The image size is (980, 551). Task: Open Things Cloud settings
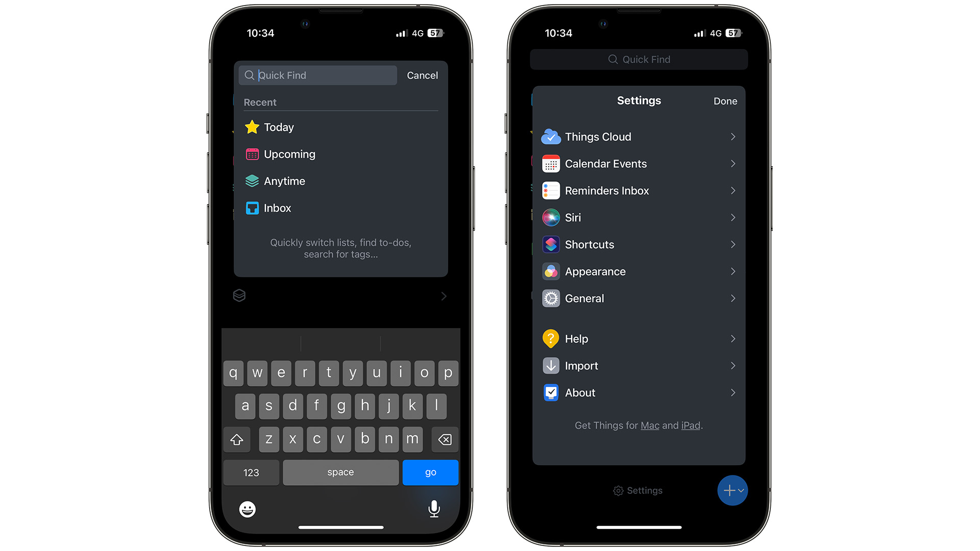[x=639, y=137]
